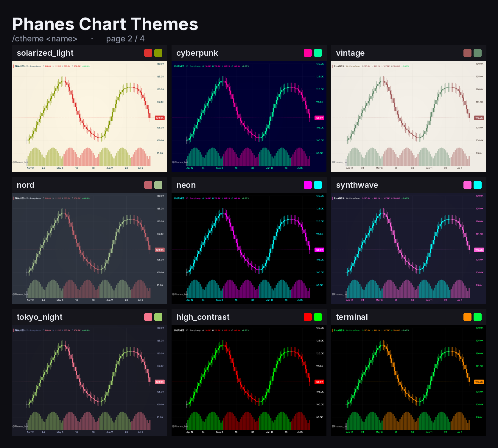Click the coral pink swatch beside tokyo_night
This screenshot has width=498, height=448.
pyautogui.click(x=148, y=317)
